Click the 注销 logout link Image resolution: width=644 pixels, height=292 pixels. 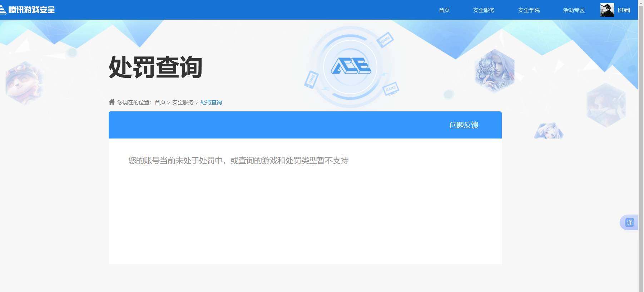click(624, 10)
